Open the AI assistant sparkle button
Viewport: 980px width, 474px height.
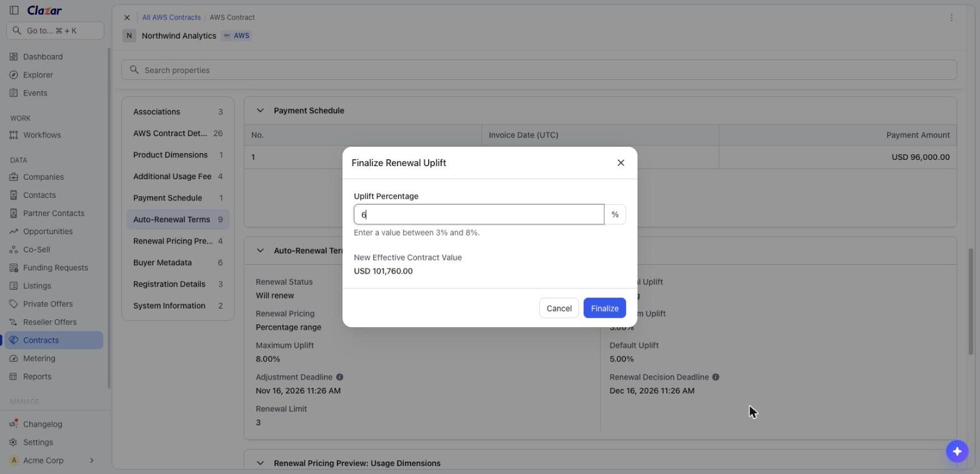pos(957,451)
